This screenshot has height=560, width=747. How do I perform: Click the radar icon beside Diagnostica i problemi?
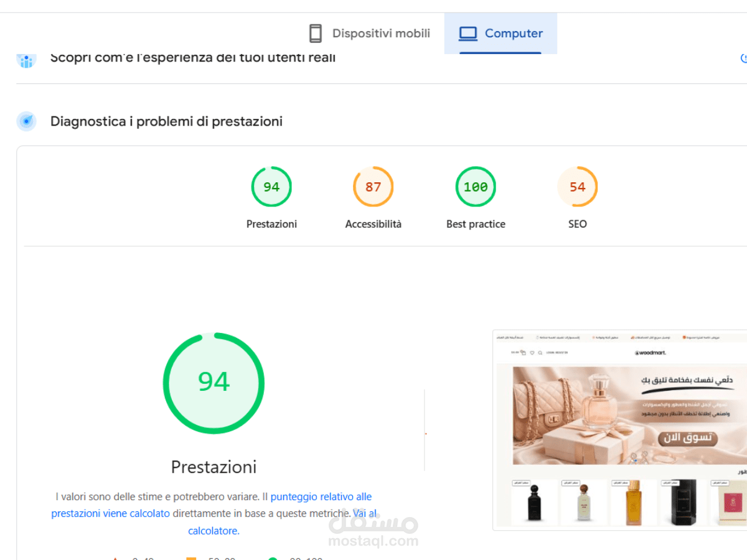[26, 121]
